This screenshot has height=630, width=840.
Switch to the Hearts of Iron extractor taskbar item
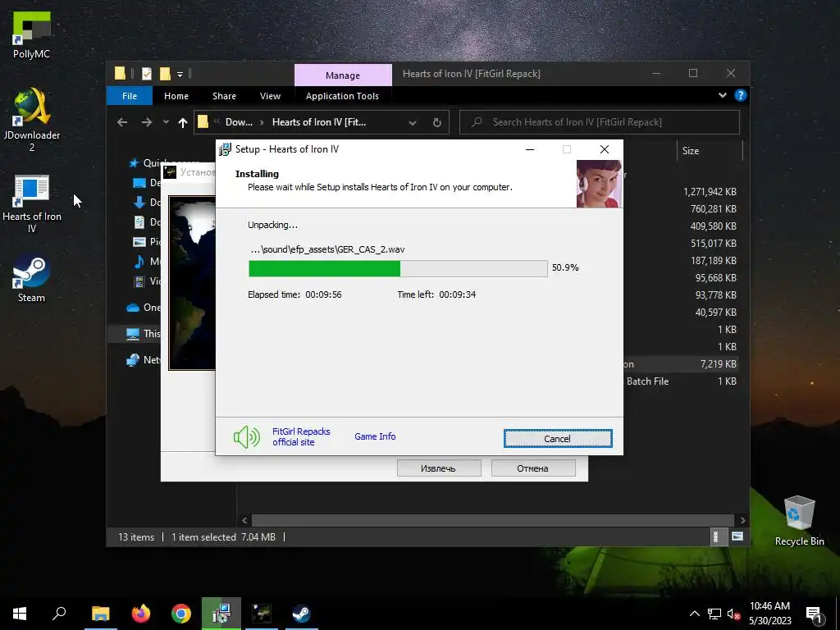click(262, 614)
